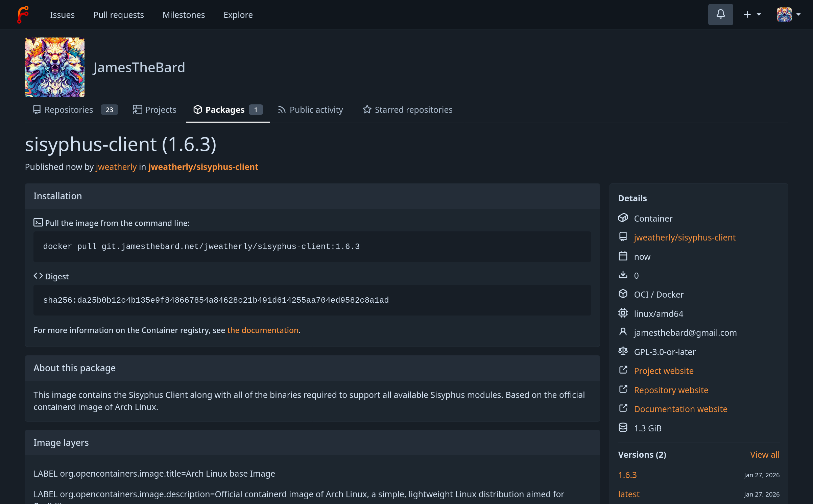Click the Projects tab icon

[137, 109]
